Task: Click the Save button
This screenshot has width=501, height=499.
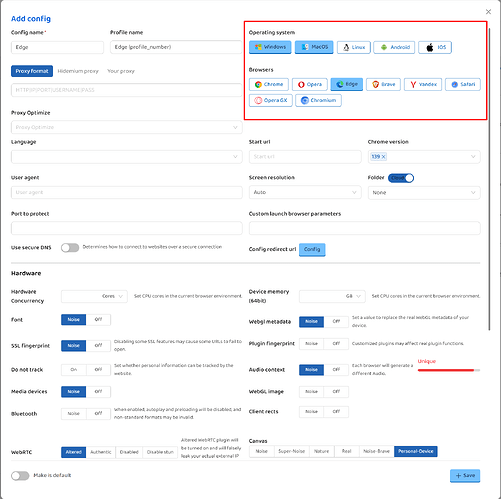Action: (465, 476)
